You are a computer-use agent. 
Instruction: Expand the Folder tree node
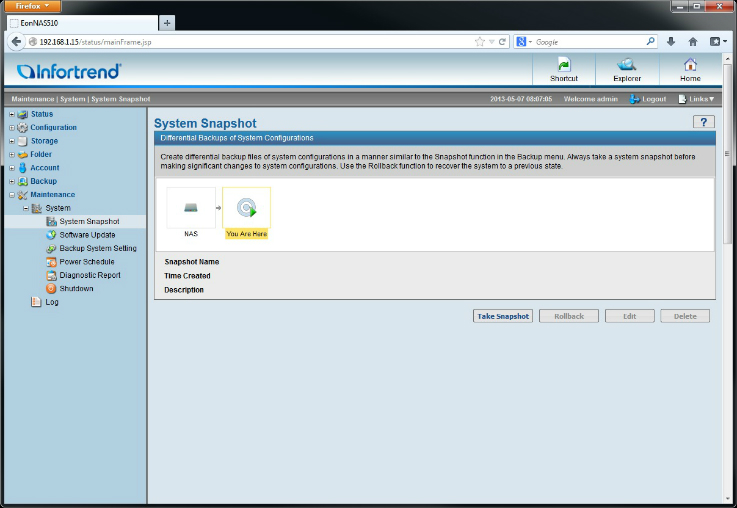[x=12, y=155]
